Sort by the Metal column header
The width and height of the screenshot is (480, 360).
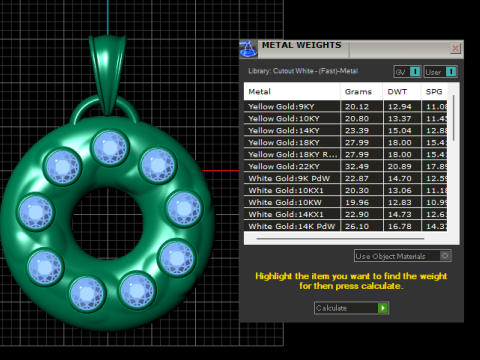tap(292, 92)
